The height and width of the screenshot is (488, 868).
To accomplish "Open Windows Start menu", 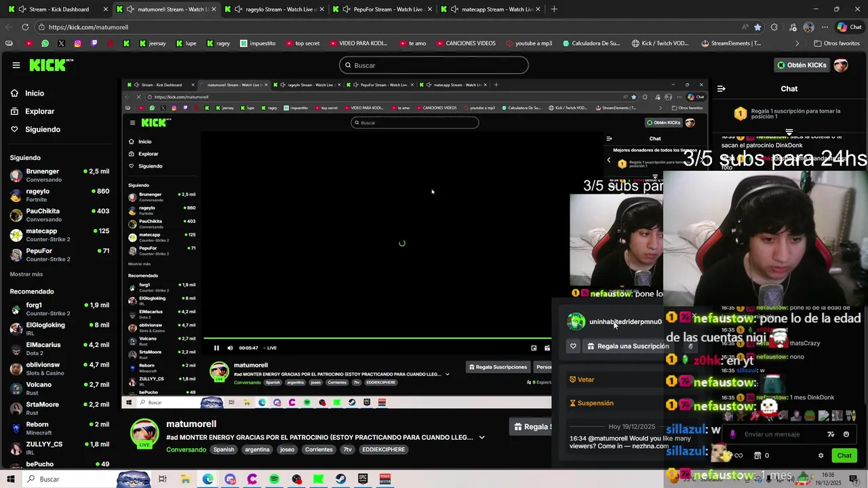I will click(11, 479).
